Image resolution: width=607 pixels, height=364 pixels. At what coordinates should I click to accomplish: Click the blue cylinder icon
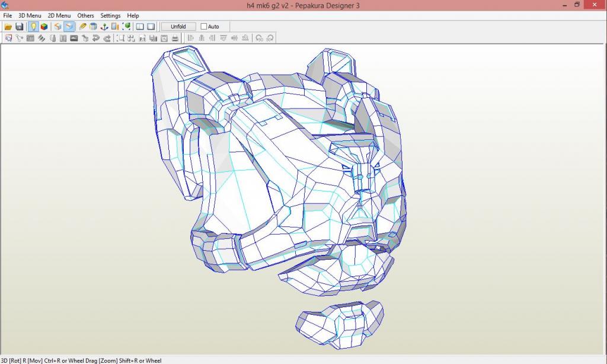pyautogui.click(x=93, y=27)
